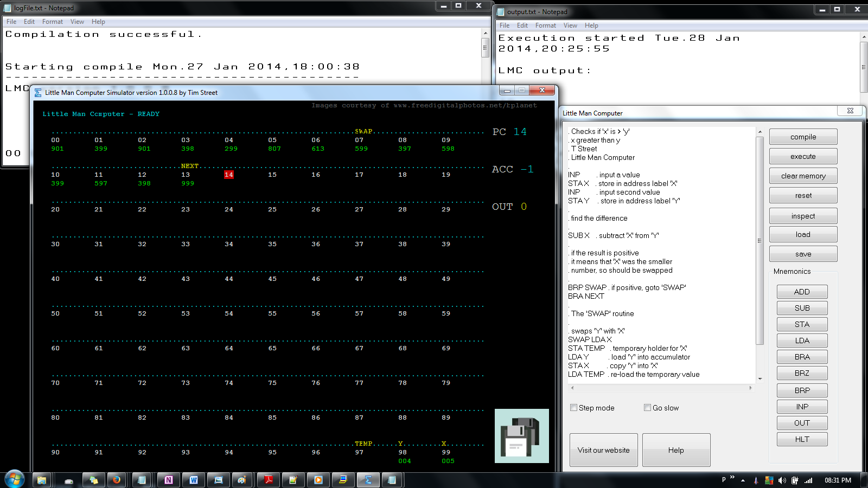Screen dimensions: 868x488
Task: Open the power plug tray icon
Action: 795,480
